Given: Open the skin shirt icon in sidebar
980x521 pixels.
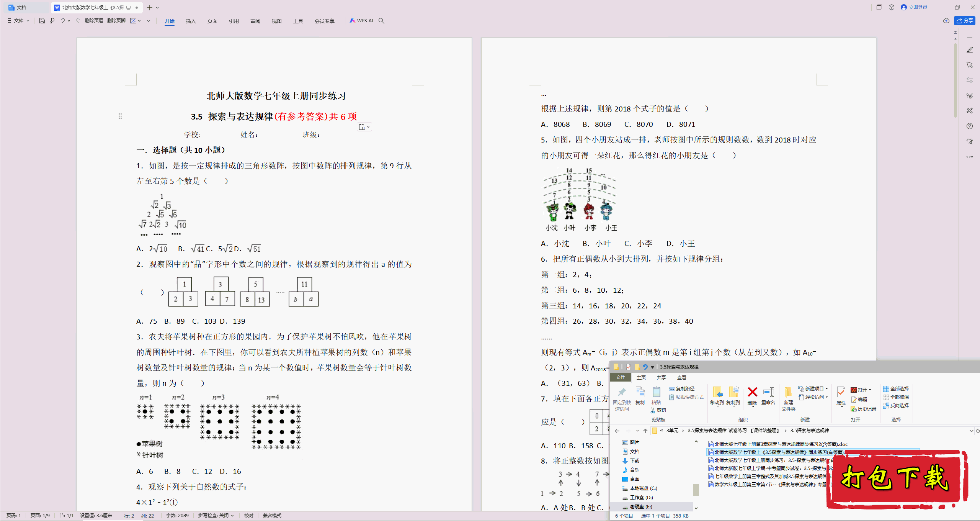Looking at the screenshot, I should 970,141.
